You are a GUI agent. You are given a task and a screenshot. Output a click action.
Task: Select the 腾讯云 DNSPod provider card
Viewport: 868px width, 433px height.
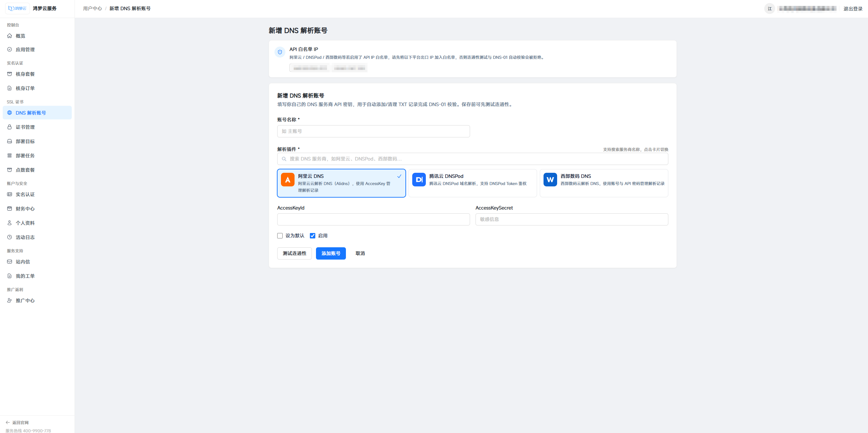coord(473,183)
